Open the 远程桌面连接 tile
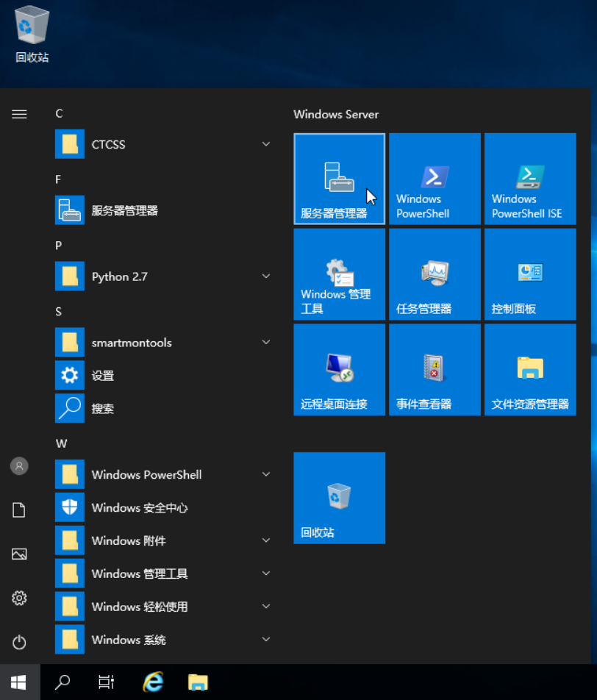Viewport: 597px width, 700px height. [340, 370]
